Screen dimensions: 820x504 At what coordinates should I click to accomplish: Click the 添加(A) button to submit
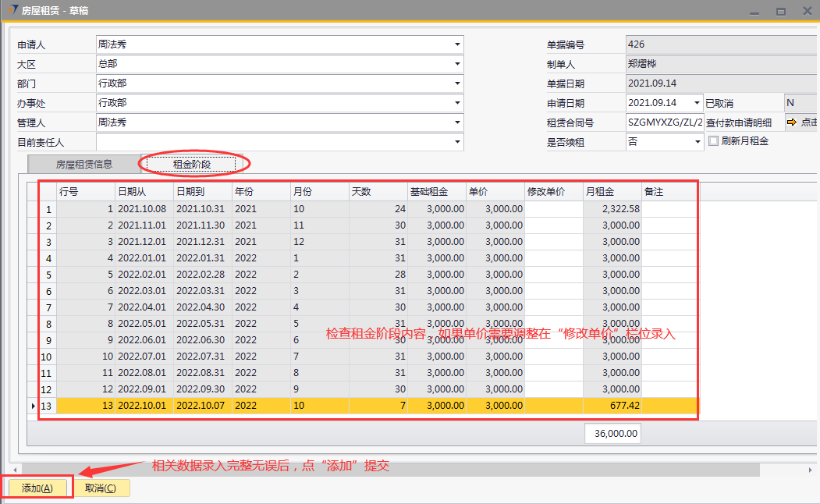click(37, 488)
